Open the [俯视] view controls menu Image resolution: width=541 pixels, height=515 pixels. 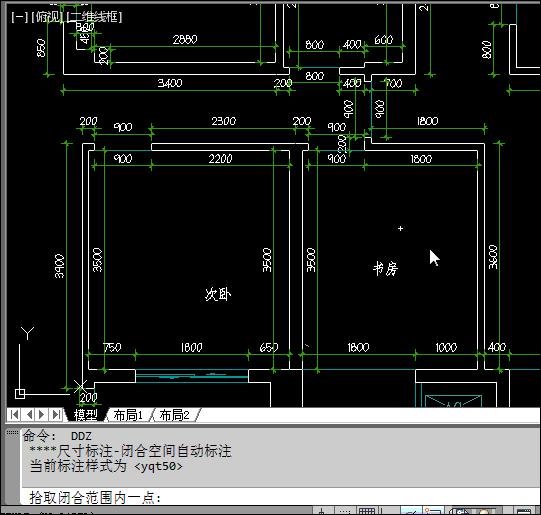click(x=47, y=17)
